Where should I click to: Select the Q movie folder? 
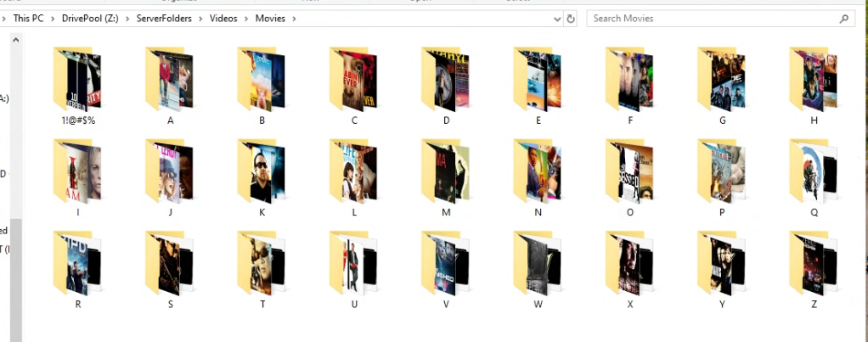[813, 171]
